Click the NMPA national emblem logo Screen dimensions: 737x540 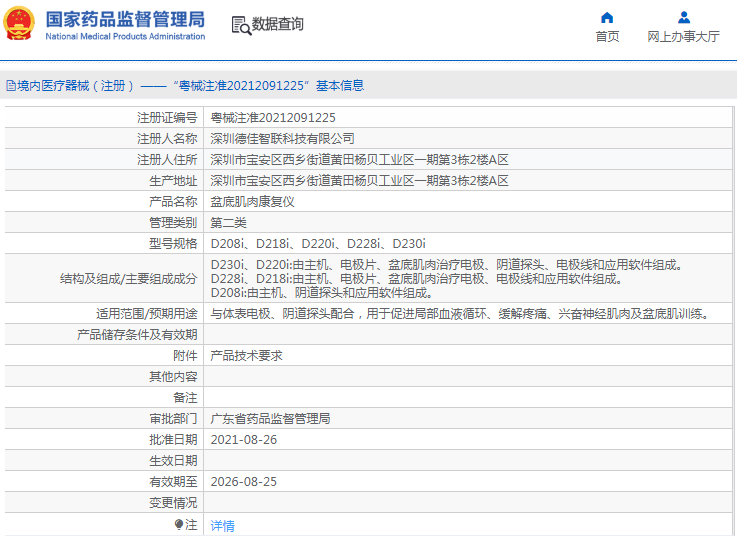pyautogui.click(x=19, y=23)
